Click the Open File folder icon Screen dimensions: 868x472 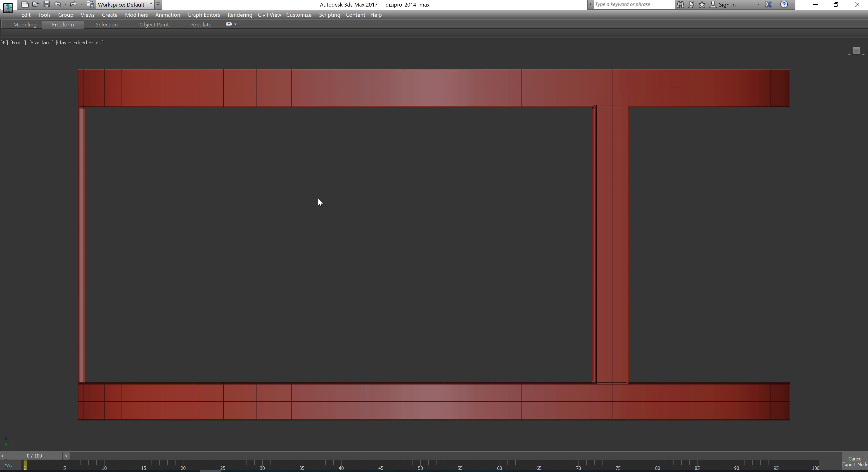[36, 4]
